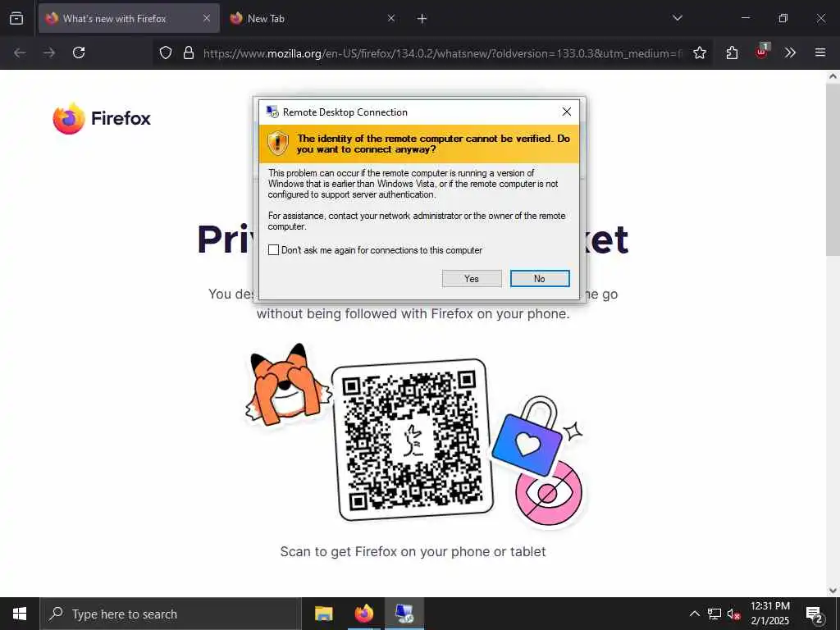Click the Type here to search box
Viewport: 840px width, 630px height.
171,614
